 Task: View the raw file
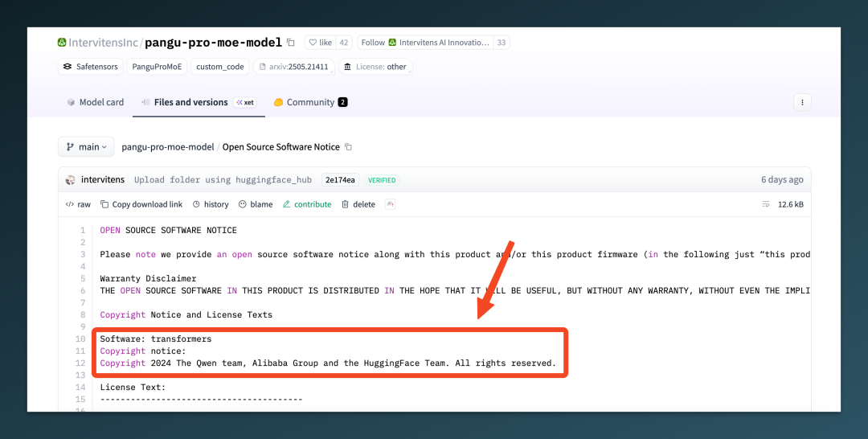pos(78,204)
